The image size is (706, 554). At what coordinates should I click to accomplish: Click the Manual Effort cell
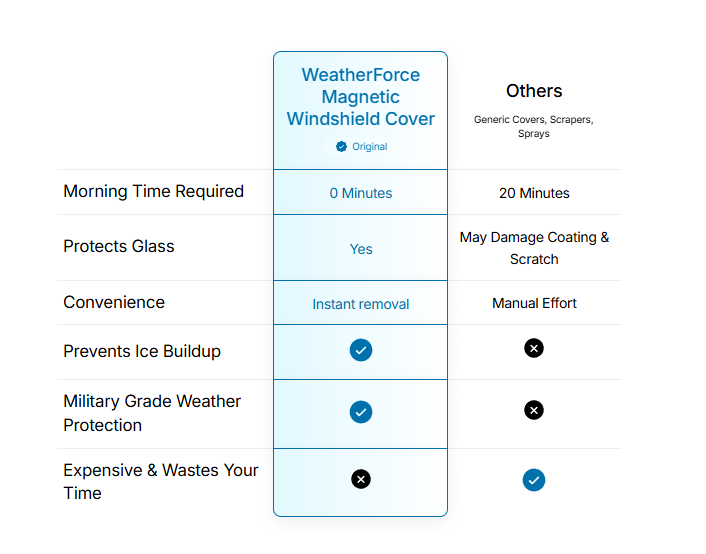click(x=534, y=303)
